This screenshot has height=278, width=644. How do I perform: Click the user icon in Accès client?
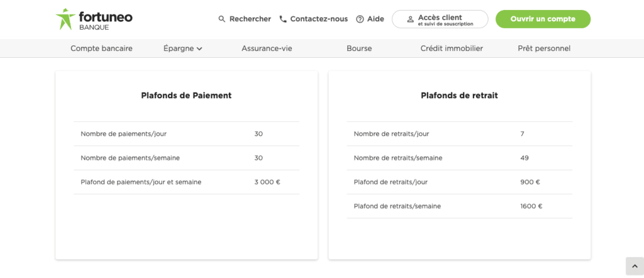tap(410, 19)
